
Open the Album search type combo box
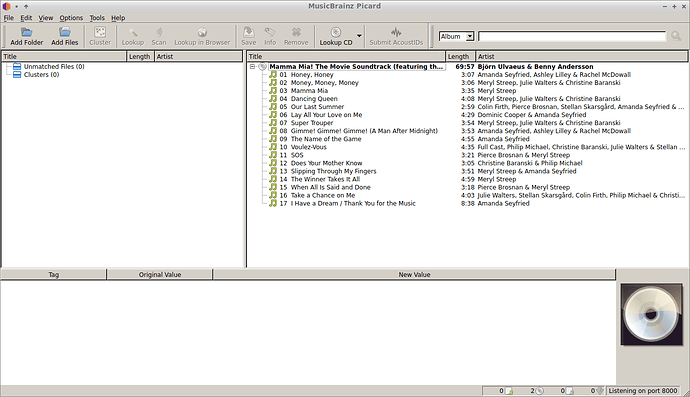456,36
